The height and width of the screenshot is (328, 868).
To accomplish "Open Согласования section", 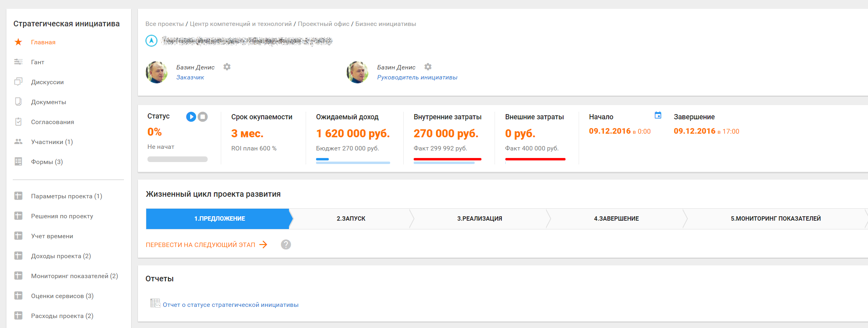I will click(53, 122).
